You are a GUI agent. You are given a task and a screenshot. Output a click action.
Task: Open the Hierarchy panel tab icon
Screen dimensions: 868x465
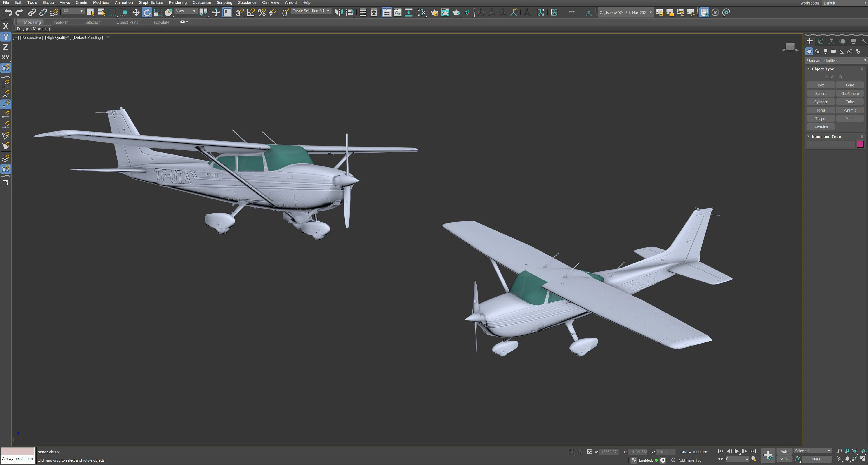[x=831, y=41]
